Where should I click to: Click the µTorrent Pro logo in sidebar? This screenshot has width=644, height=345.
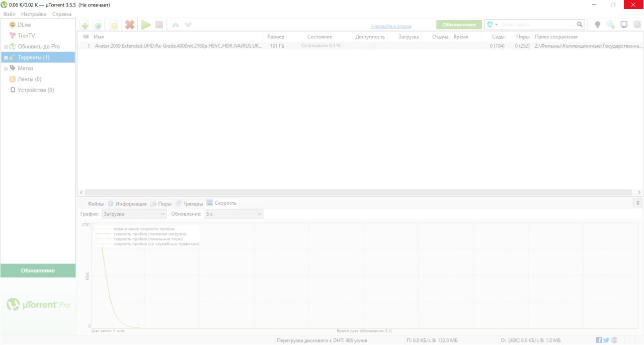point(38,305)
